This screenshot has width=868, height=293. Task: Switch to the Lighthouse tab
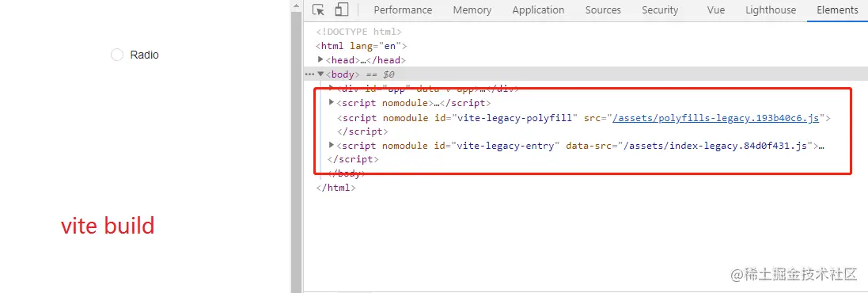[x=771, y=10]
